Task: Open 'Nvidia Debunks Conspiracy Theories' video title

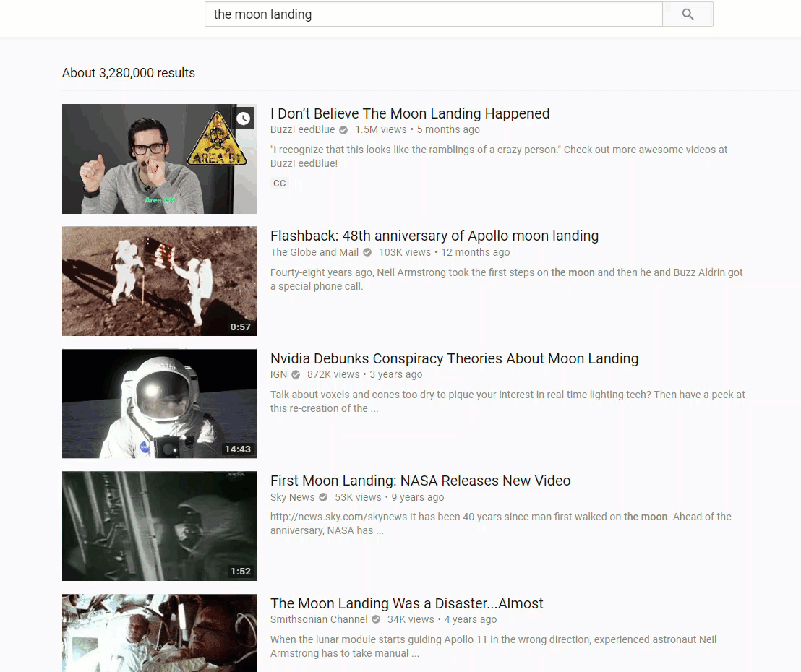Action: (454, 358)
